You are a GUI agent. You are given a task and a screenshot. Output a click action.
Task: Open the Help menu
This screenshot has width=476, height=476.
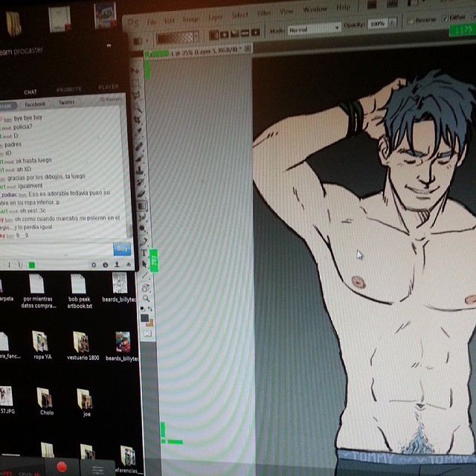[343, 7]
